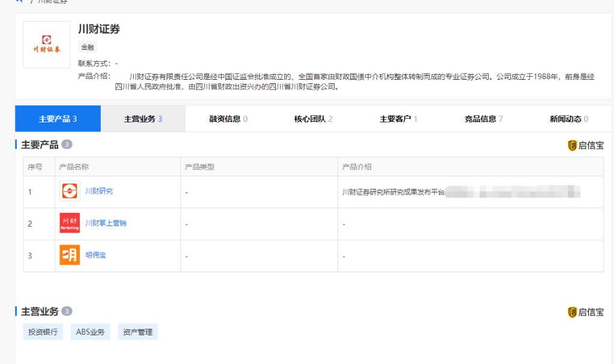The height and width of the screenshot is (364, 614).
Task: Click the 启信宝 logo beside 主要产品
Action: point(585,145)
